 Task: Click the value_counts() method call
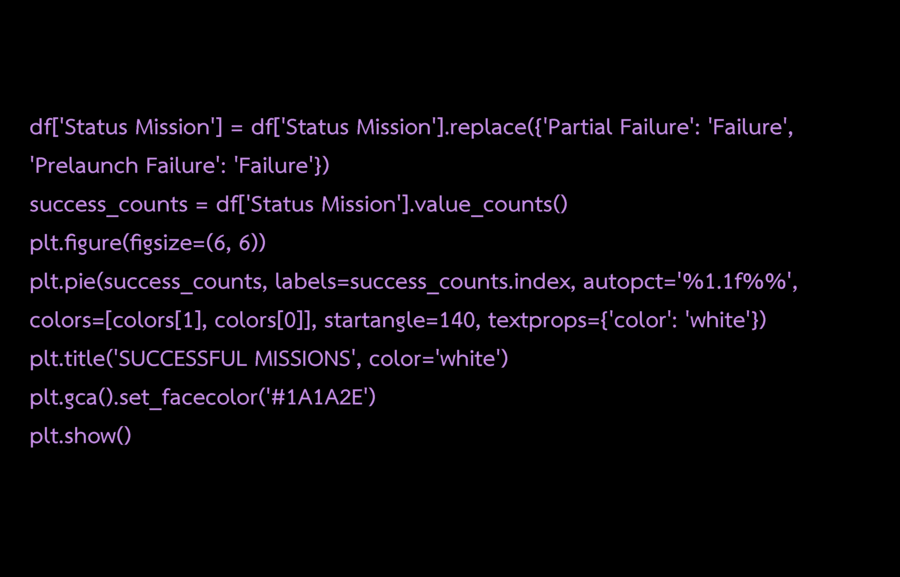pos(490,205)
